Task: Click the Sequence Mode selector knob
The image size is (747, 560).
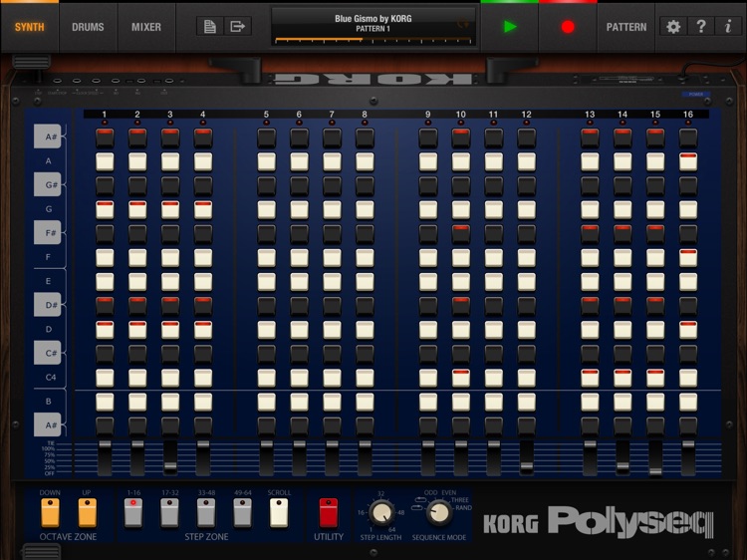Action: [x=437, y=512]
